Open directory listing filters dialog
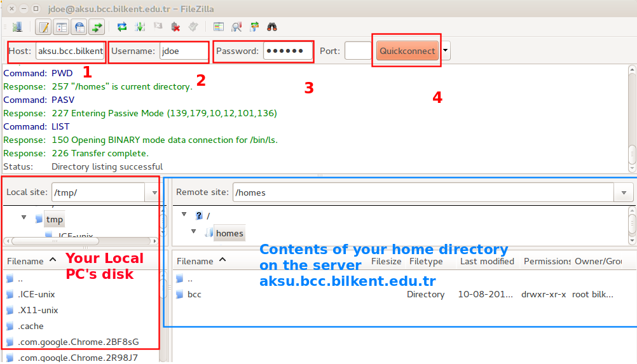637x364 pixels. coord(219,27)
